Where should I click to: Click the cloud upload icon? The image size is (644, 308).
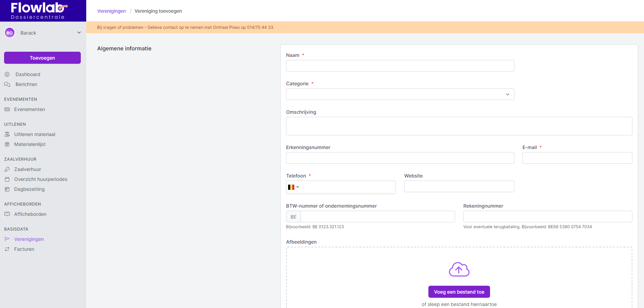(459, 269)
